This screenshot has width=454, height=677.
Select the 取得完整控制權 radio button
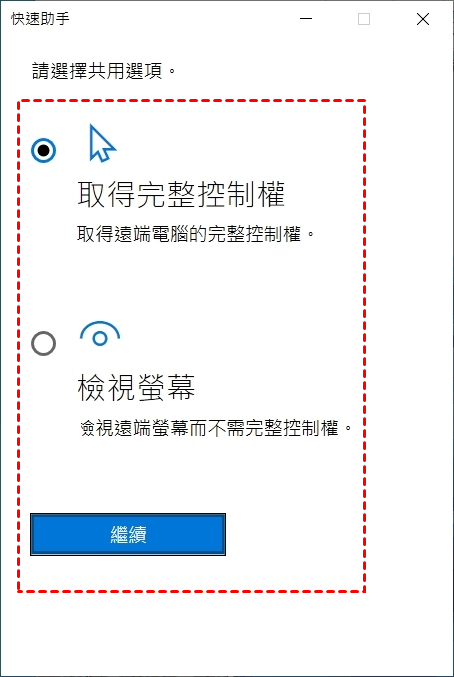tap(44, 151)
